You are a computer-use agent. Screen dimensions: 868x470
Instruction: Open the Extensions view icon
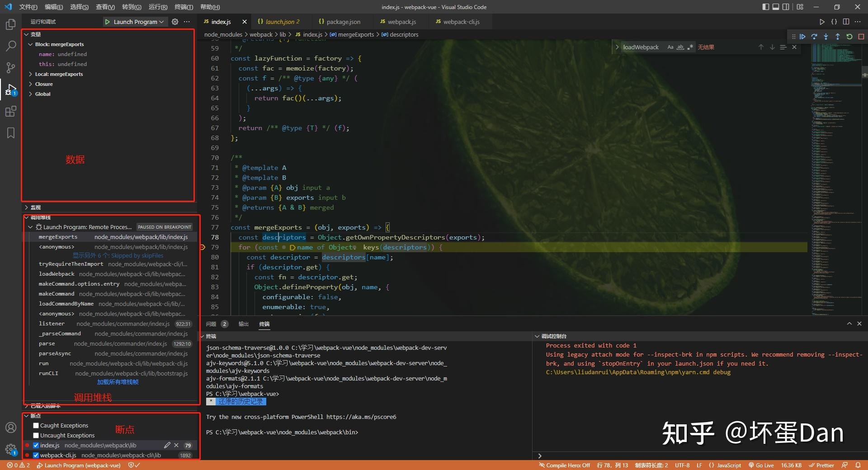click(11, 111)
